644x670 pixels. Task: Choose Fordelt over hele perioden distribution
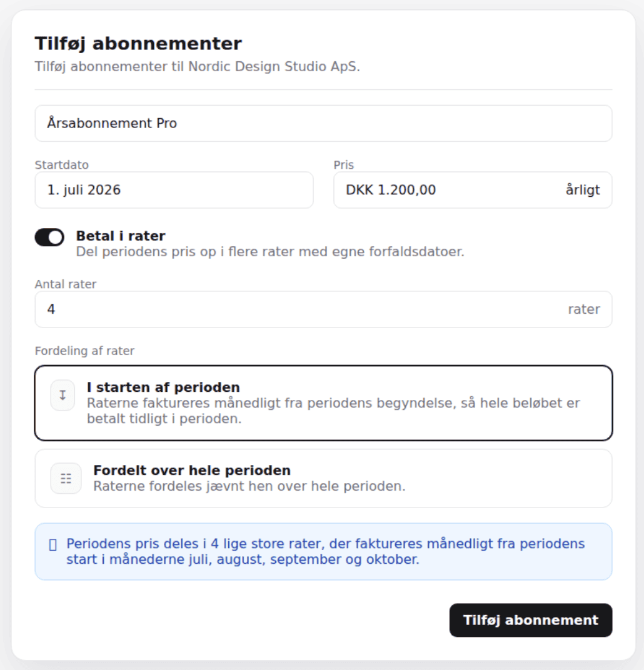323,479
